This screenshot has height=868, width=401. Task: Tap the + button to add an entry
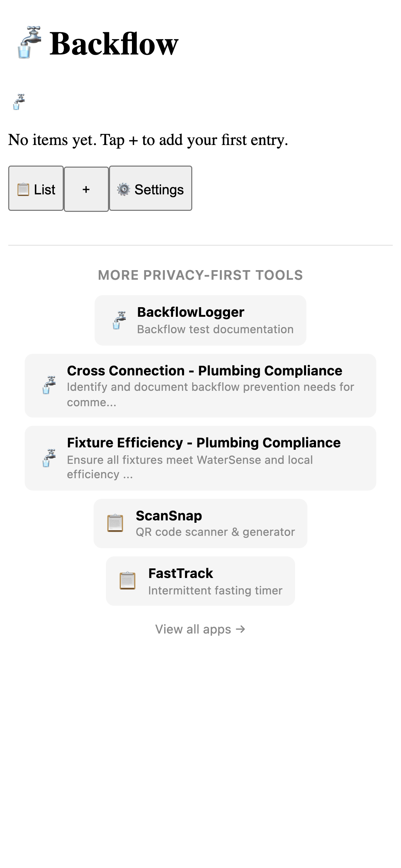(86, 189)
